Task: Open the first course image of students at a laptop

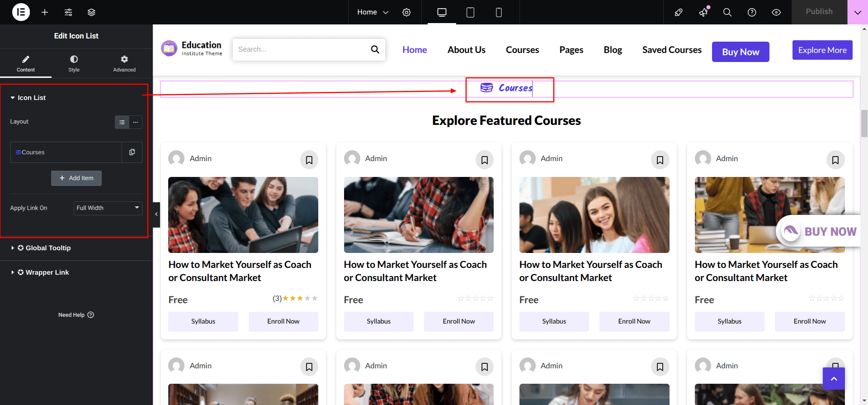Action: (x=243, y=215)
